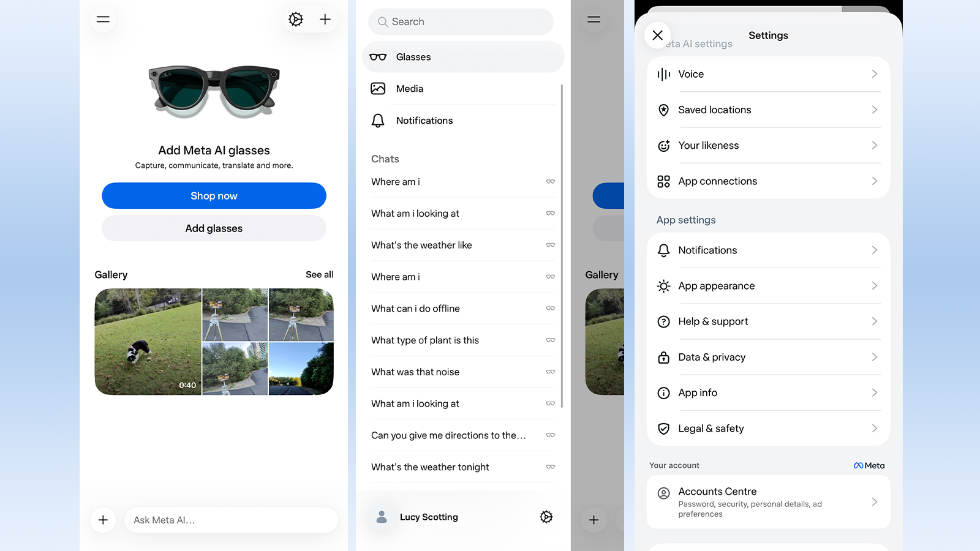The image size is (980, 551).
Task: Click the Your likeness face icon
Action: 663,146
